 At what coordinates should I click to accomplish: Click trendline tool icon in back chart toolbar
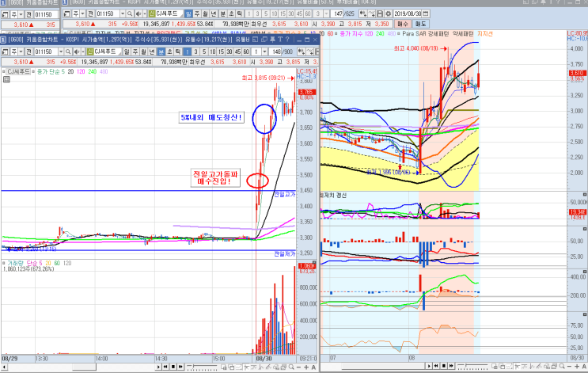pyautogui.click(x=372, y=13)
